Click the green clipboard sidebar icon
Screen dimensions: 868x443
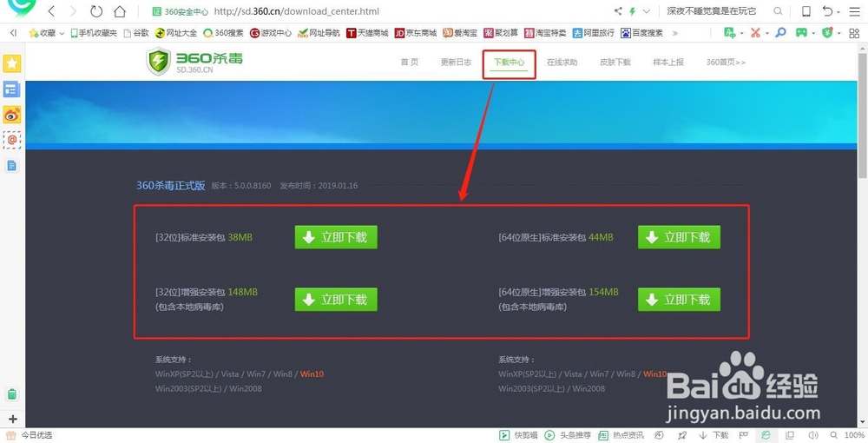coord(11,394)
